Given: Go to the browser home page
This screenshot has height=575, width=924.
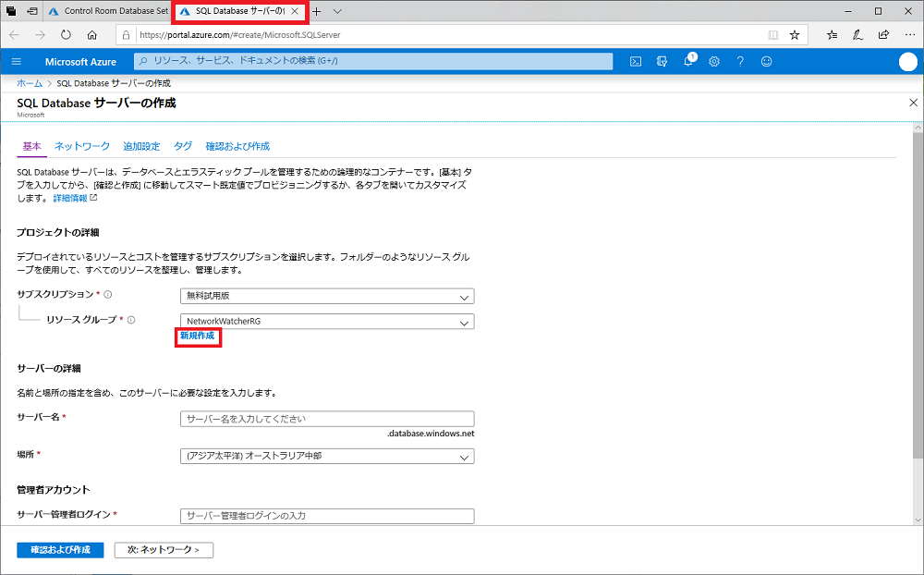Looking at the screenshot, I should click(91, 35).
